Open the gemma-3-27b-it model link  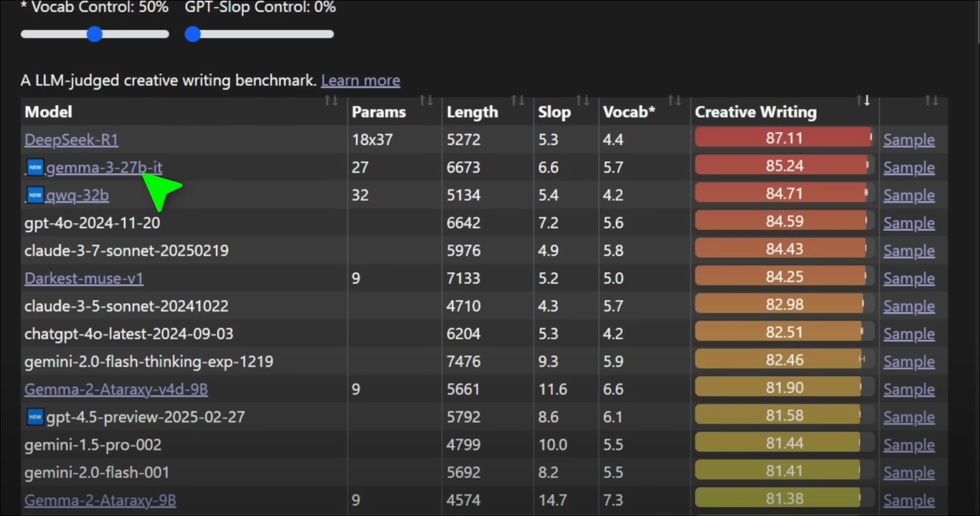104,167
